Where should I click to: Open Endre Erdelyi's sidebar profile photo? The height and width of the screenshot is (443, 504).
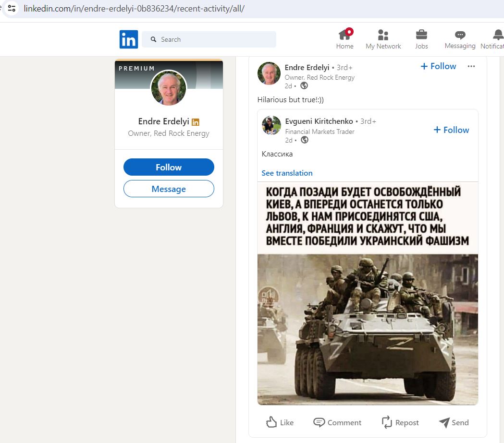[169, 88]
